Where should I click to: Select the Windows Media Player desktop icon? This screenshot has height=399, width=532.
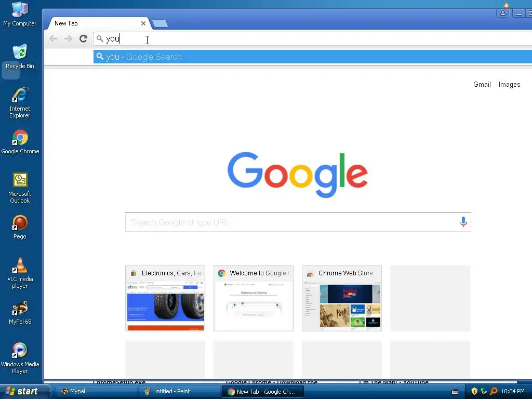[20, 358]
